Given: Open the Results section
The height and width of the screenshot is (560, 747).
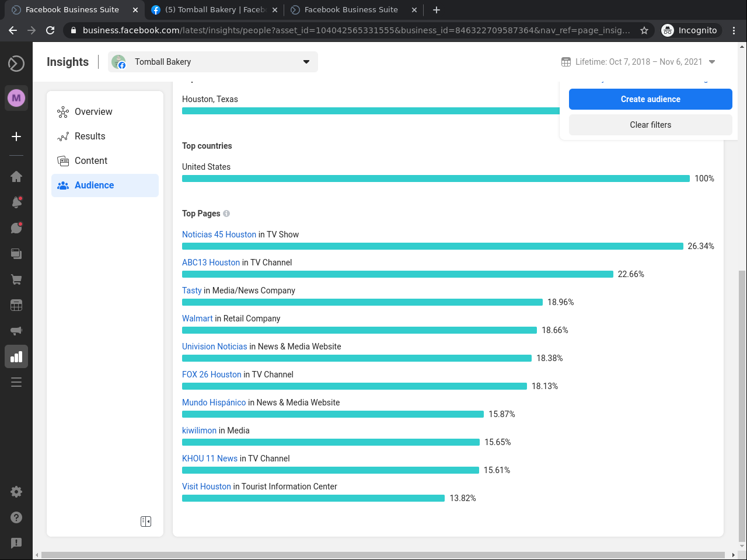Looking at the screenshot, I should (x=105, y=136).
